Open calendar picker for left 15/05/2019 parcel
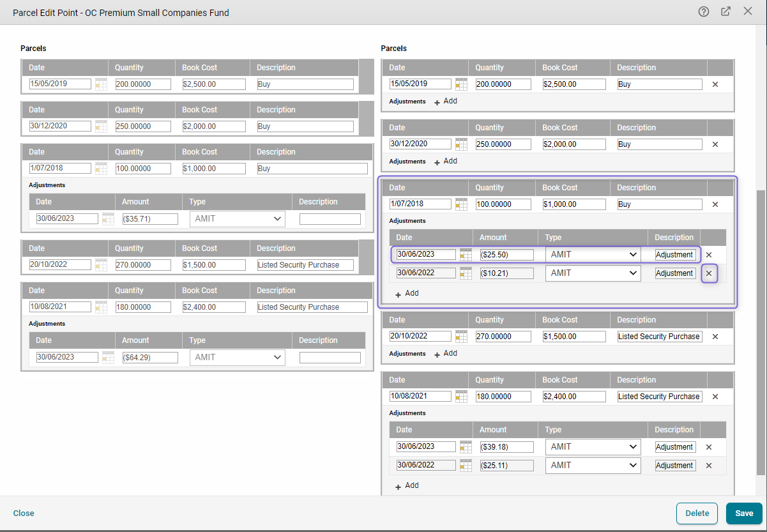This screenshot has height=532, width=767. [101, 84]
